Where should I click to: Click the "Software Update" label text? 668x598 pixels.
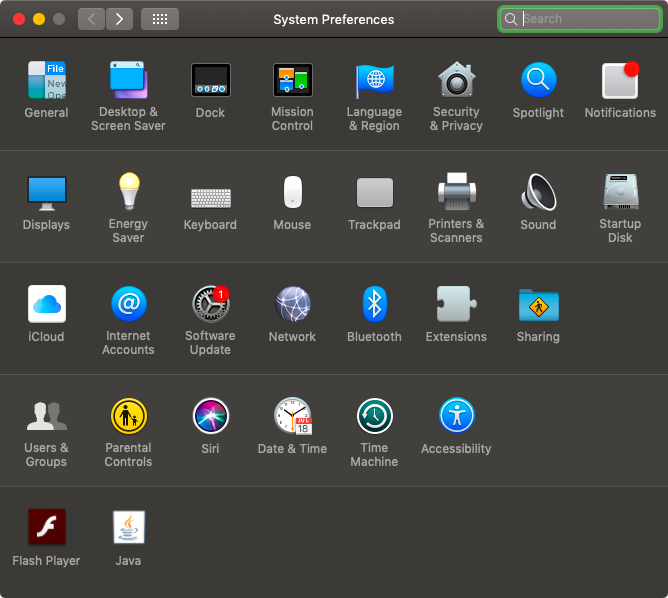tap(210, 343)
